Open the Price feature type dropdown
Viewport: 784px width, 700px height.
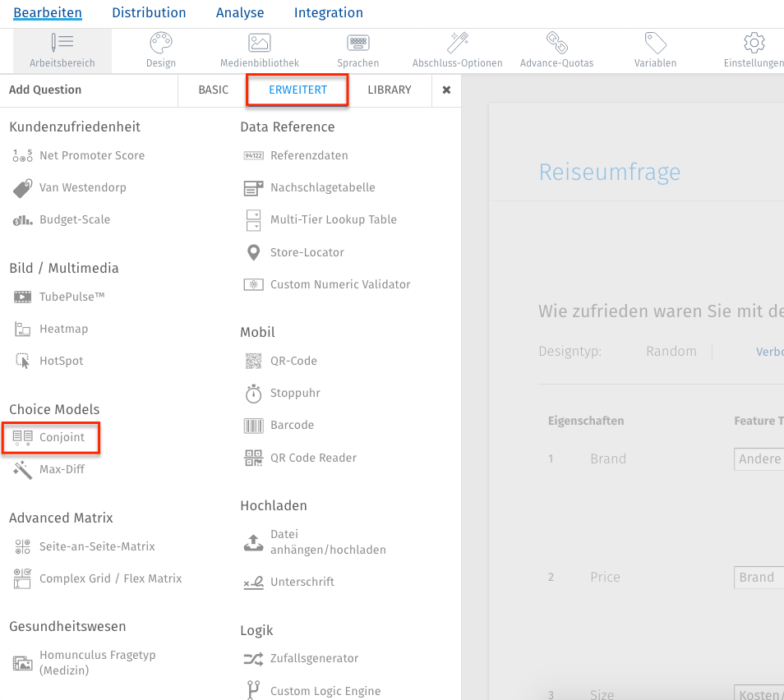tap(759, 577)
